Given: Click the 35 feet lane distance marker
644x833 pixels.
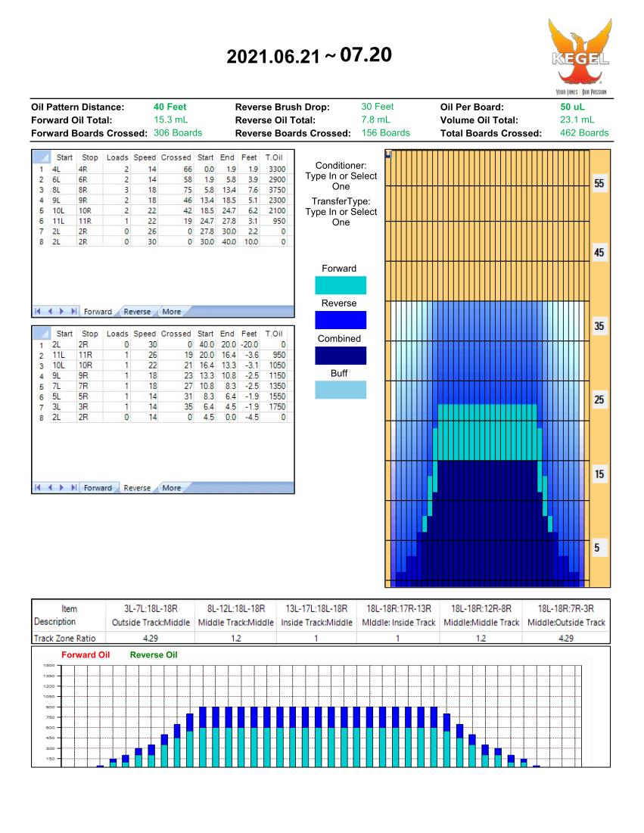Looking at the screenshot, I should click(x=599, y=326).
